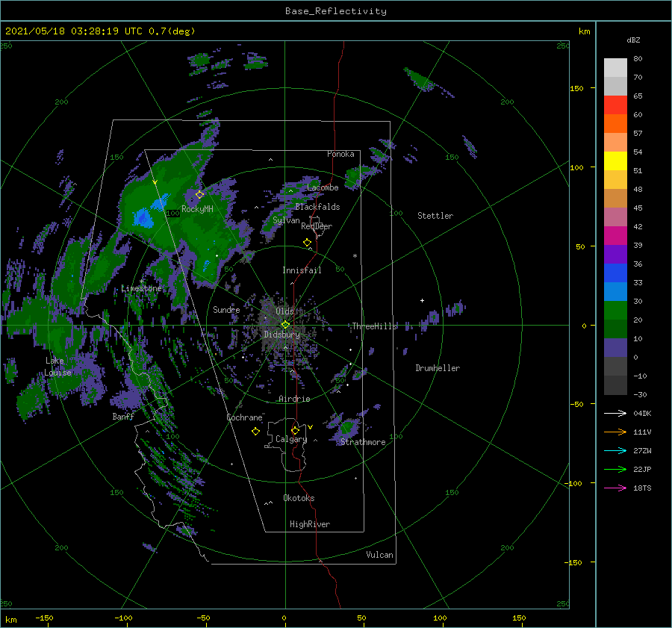Click the Olds label
The image size is (672, 628).
(284, 311)
